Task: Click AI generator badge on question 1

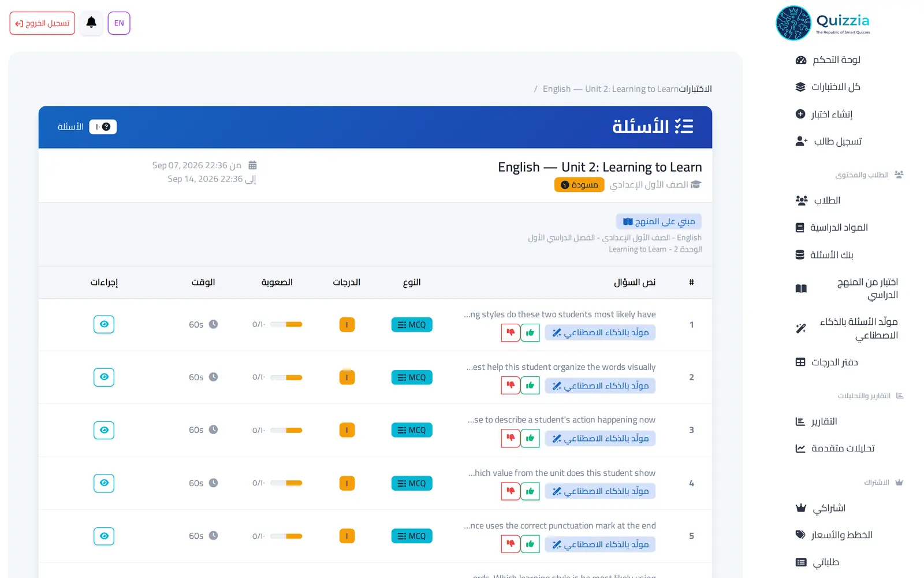Action: [600, 332]
